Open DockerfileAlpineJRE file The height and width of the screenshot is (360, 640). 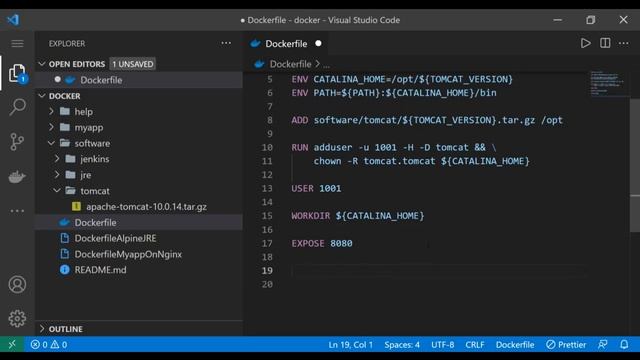coord(139,238)
